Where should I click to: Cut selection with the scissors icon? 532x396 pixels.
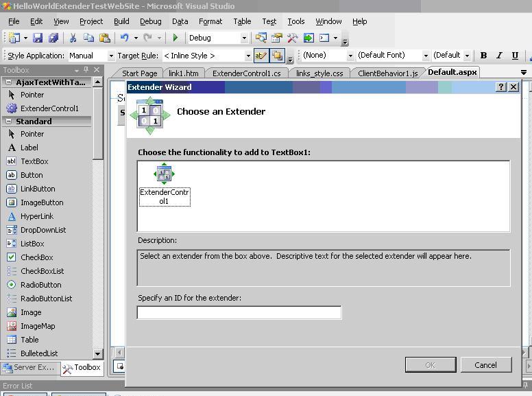pos(73,38)
